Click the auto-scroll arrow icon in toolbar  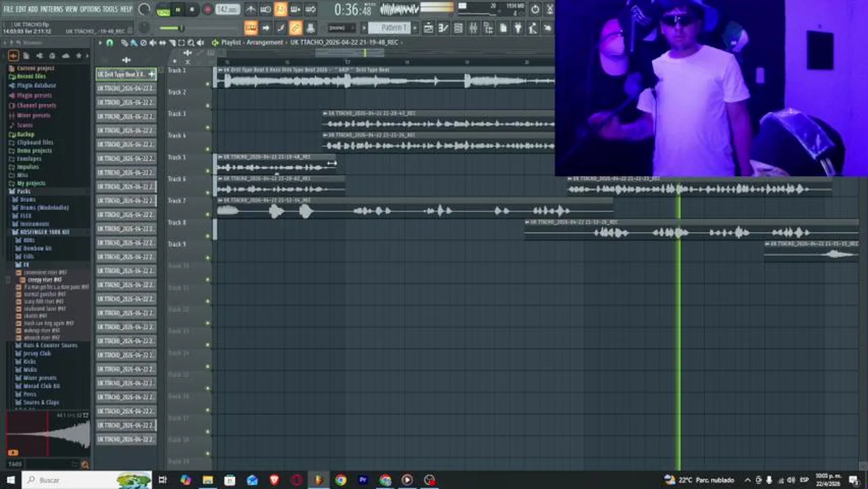pos(266,28)
